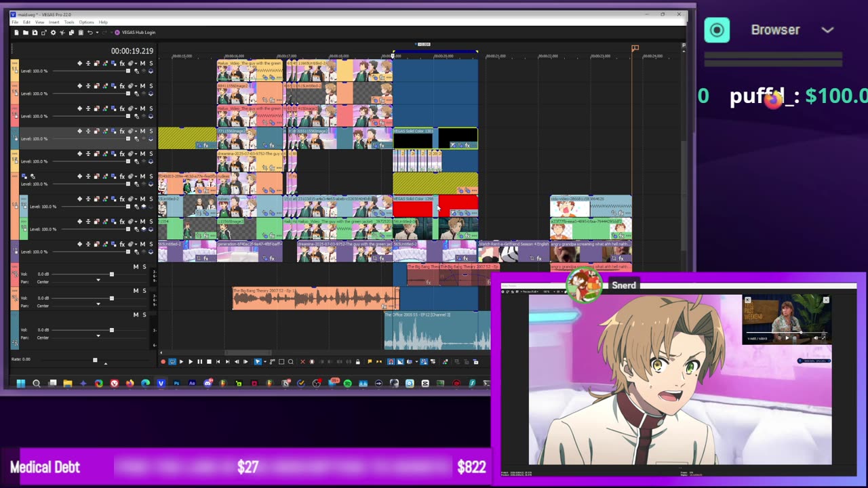Pause playback in transport bar
Viewport: 868px width, 488px height.
pos(200,362)
